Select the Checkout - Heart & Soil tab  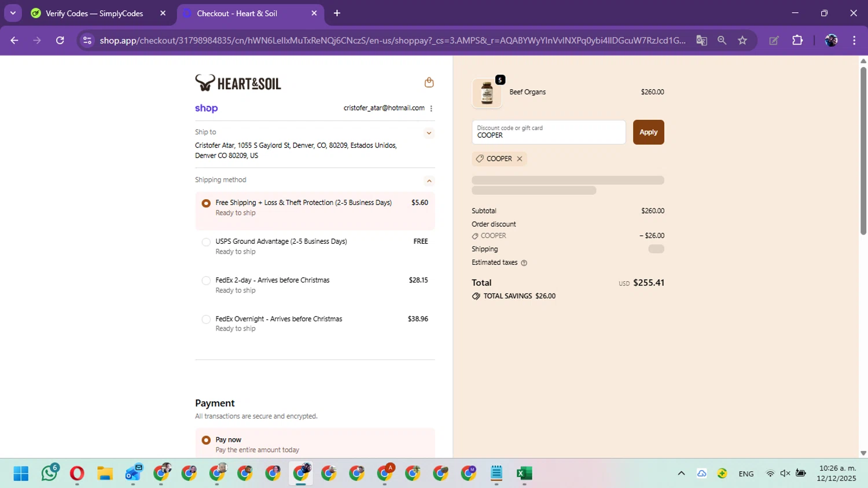click(x=237, y=13)
